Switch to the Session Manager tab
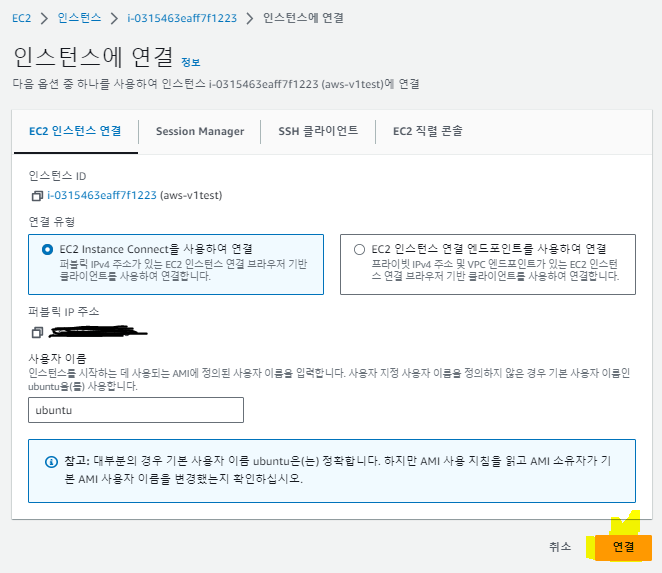 coord(200,131)
